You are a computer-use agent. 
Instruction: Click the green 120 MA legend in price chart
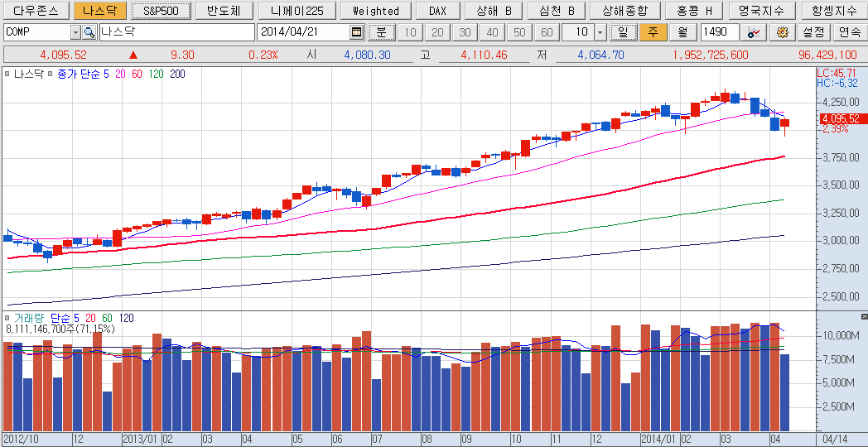(156, 73)
